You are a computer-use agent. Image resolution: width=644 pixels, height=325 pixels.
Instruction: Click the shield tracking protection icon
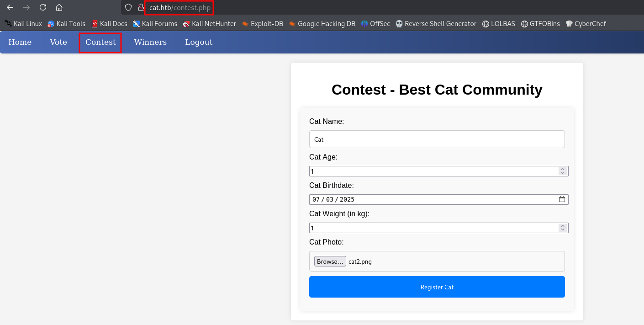click(128, 7)
